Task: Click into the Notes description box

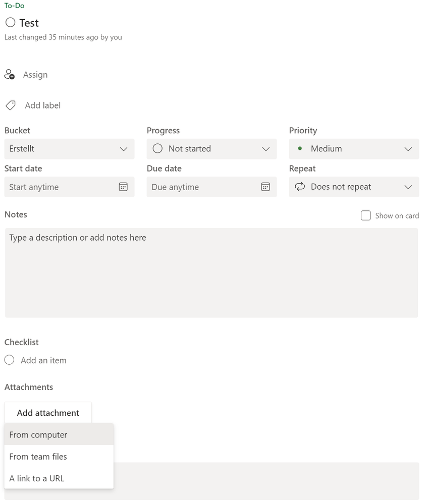Action: [x=211, y=273]
